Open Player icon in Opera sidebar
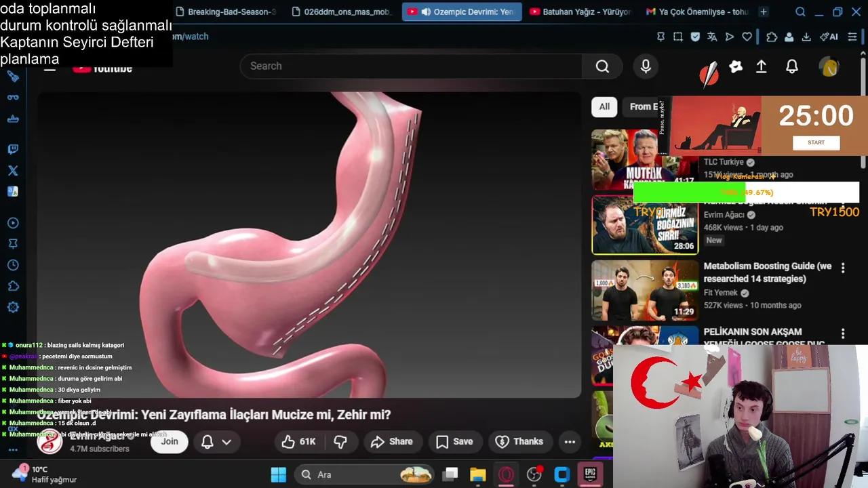Screen dimensions: 868x488 pyautogui.click(x=13, y=223)
